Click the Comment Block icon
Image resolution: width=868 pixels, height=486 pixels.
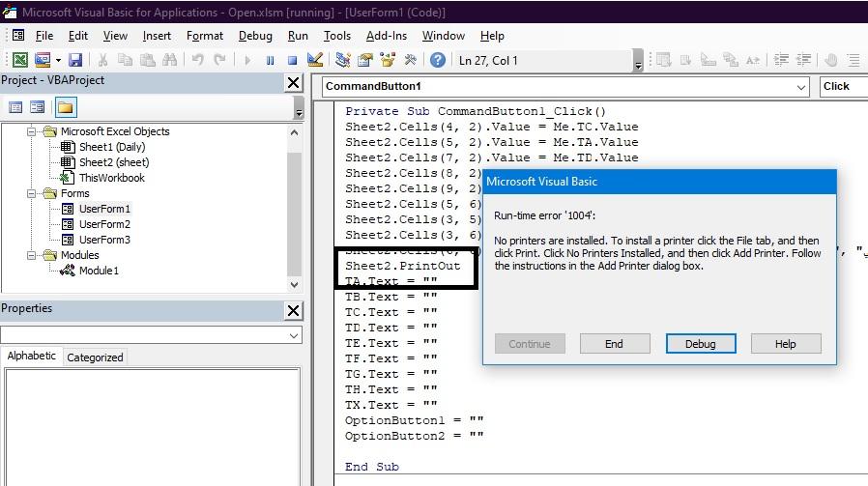[854, 60]
